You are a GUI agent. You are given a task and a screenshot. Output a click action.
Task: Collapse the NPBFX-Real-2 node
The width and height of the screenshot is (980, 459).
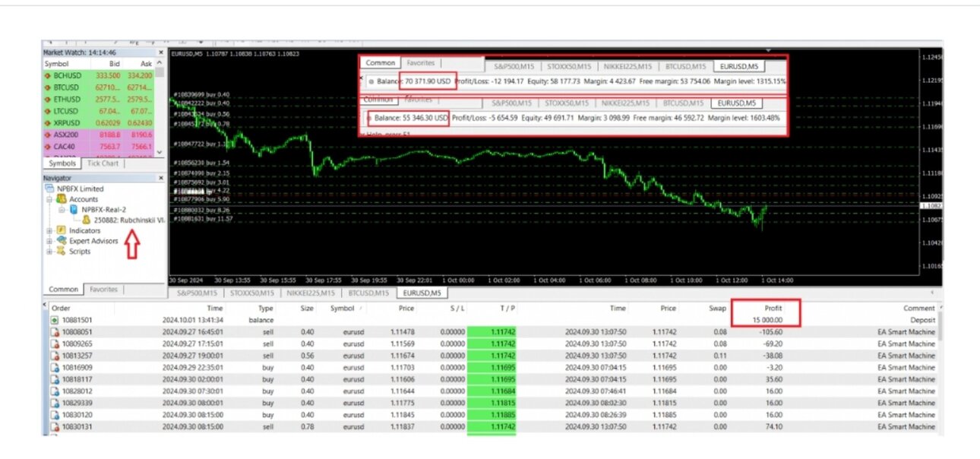click(62, 209)
